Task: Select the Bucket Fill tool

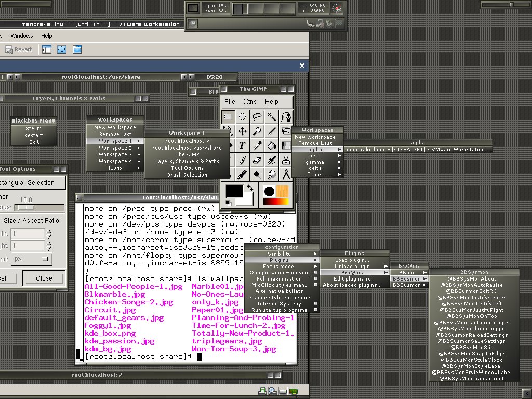Action: coord(271,146)
